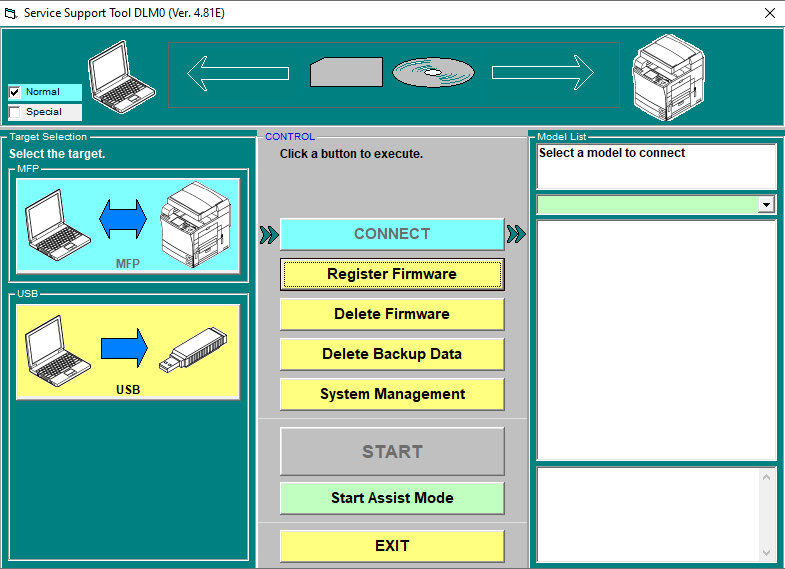785x569 pixels.
Task: Click the left double-chevron beside CONNECT
Action: tap(268, 235)
